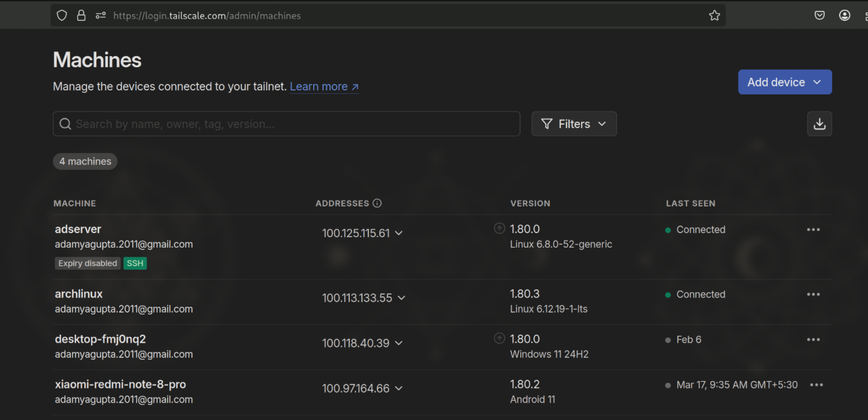This screenshot has width=868, height=420.
Task: Click the shield tracking protection icon
Action: [x=62, y=16]
